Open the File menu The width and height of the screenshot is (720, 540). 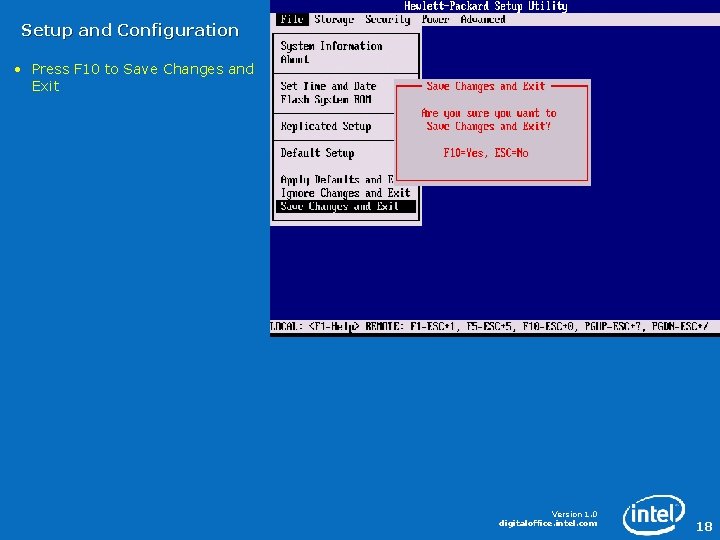[x=292, y=19]
